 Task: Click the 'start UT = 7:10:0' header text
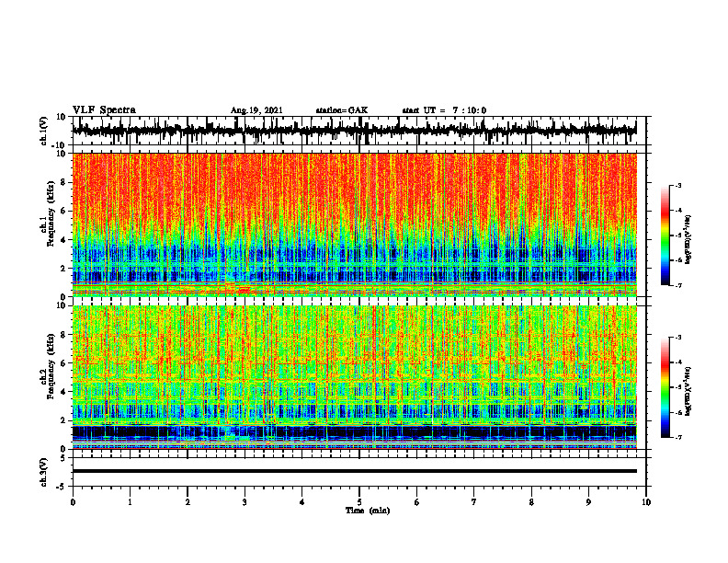(444, 110)
